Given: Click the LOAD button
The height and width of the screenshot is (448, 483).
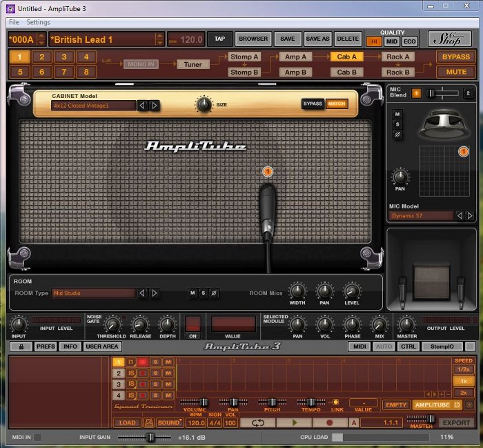Looking at the screenshot, I should coord(127,422).
